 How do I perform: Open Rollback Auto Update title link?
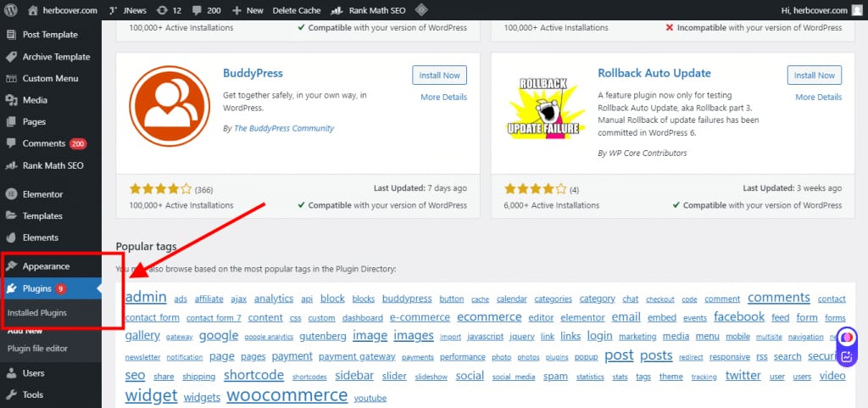654,73
